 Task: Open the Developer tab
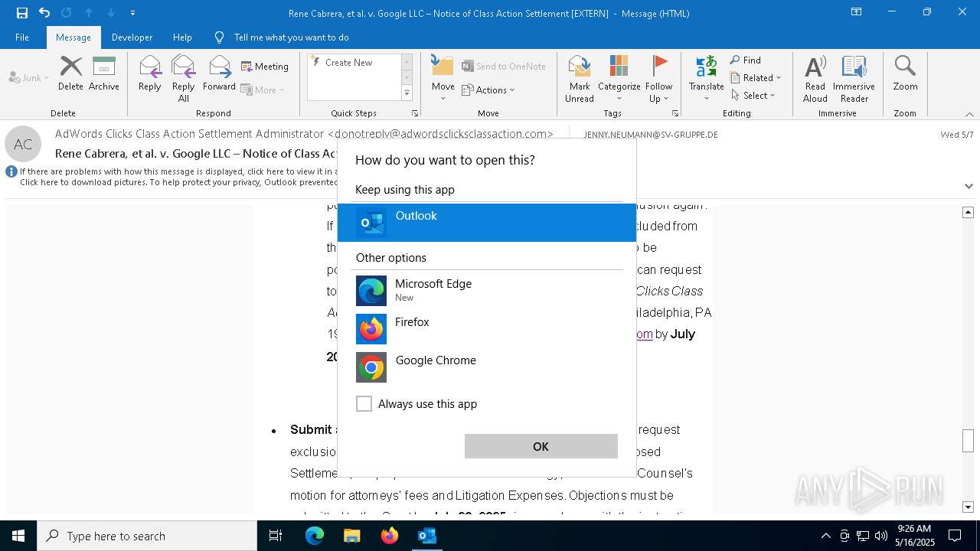(132, 37)
